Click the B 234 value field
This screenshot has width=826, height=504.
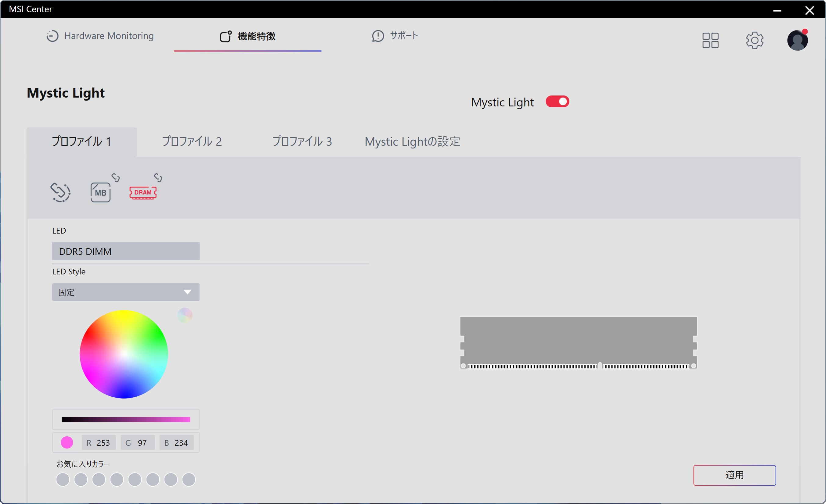tap(176, 443)
